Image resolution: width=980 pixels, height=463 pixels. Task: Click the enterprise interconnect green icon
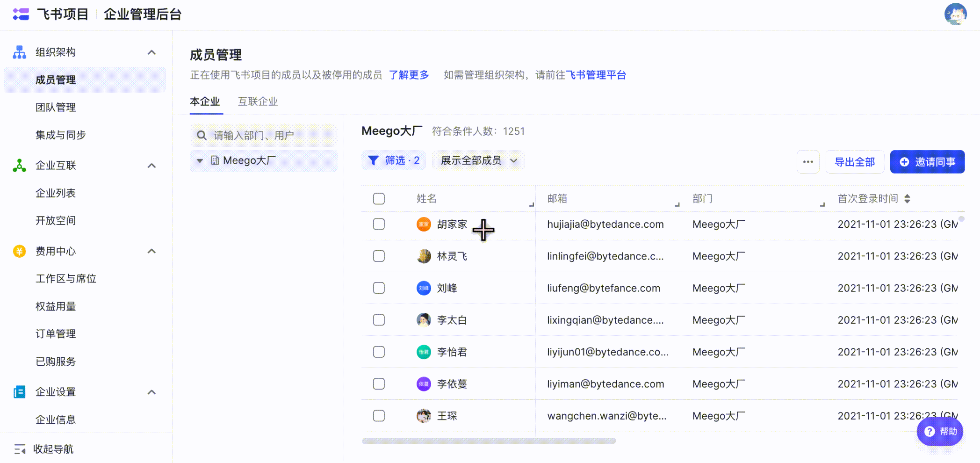(19, 166)
